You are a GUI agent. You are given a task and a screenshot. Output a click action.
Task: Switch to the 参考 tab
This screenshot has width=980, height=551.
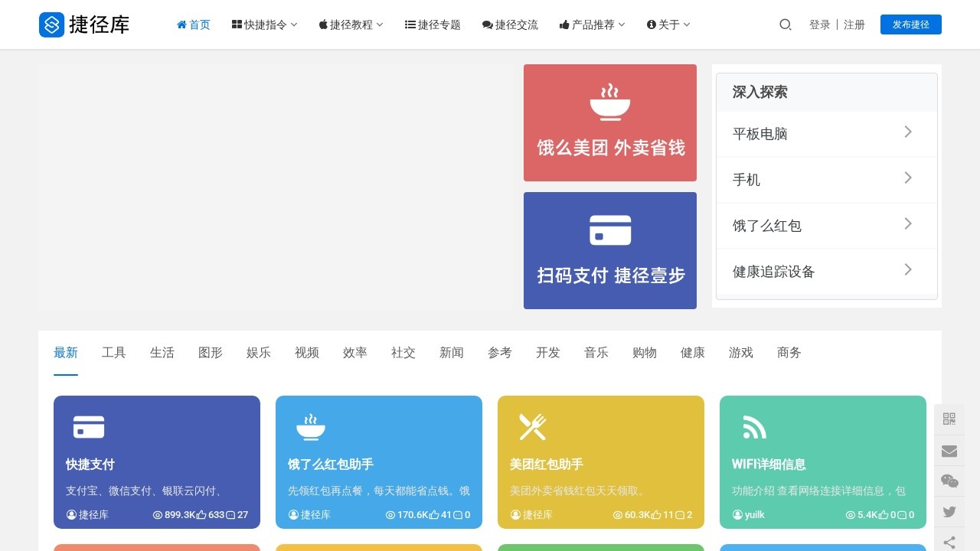pyautogui.click(x=500, y=353)
